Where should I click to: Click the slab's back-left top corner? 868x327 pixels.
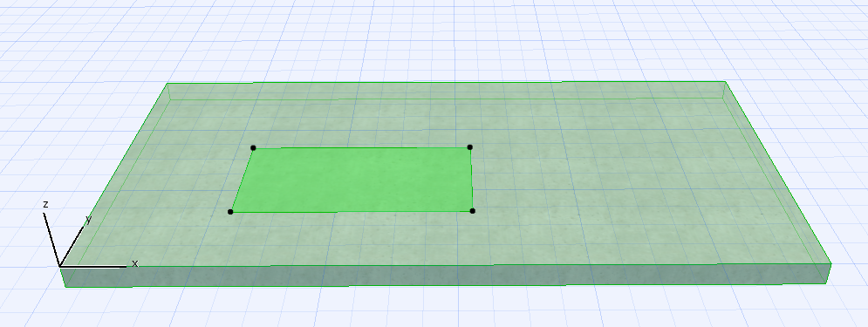coord(167,84)
